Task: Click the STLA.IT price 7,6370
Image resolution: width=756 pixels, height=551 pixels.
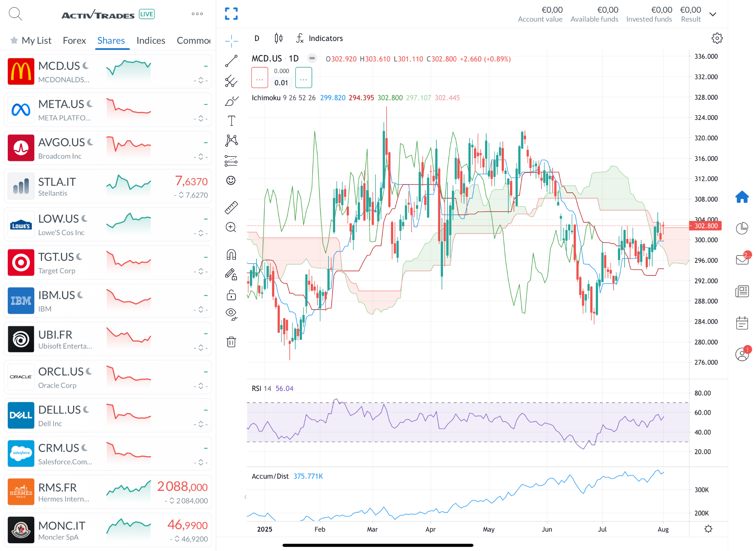Action: (x=191, y=181)
